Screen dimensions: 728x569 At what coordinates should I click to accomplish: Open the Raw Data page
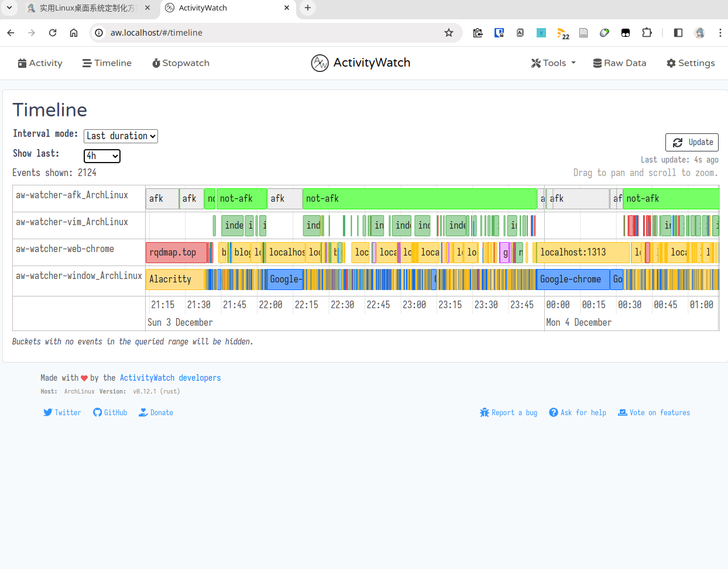point(619,63)
